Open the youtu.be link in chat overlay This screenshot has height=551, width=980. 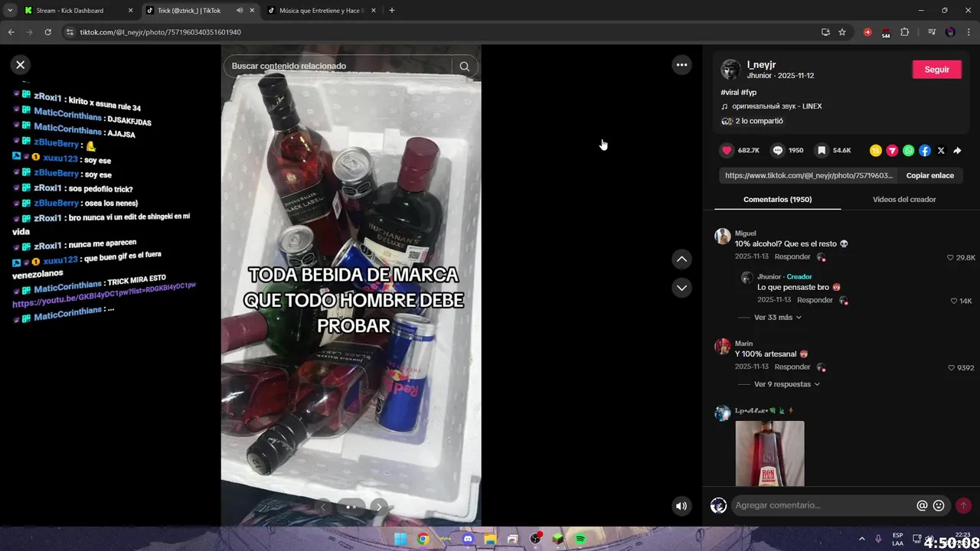[x=104, y=295]
